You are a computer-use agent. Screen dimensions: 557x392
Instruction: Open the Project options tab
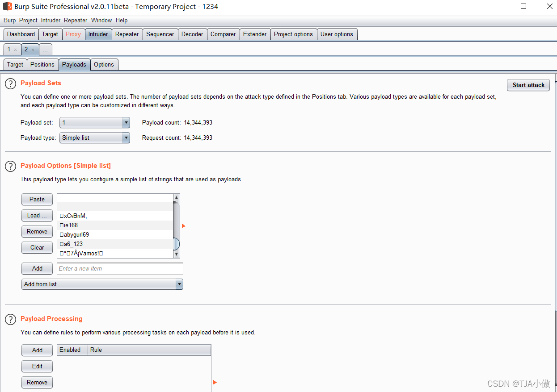coord(293,34)
